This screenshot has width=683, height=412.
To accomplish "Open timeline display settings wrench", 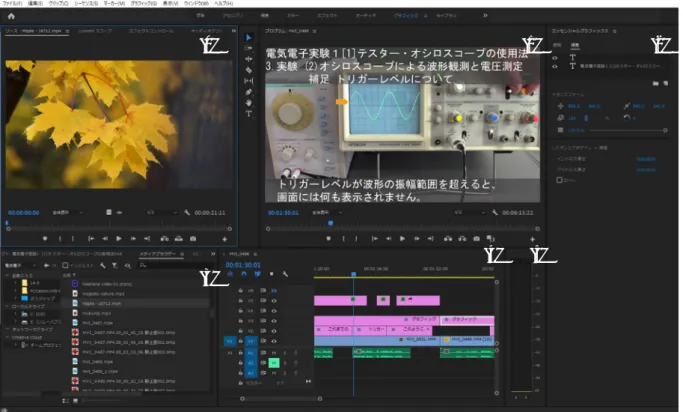I will [x=285, y=274].
